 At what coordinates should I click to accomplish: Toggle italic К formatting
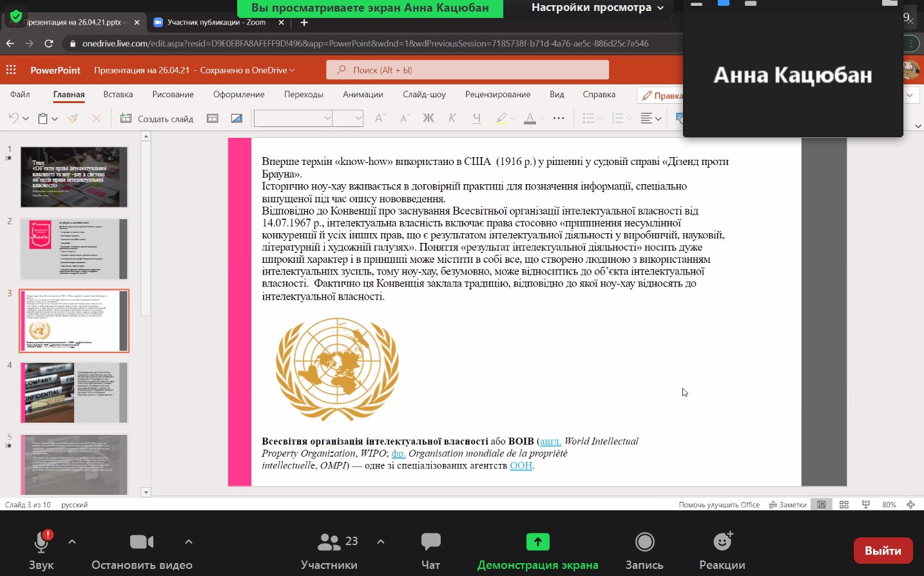[452, 118]
